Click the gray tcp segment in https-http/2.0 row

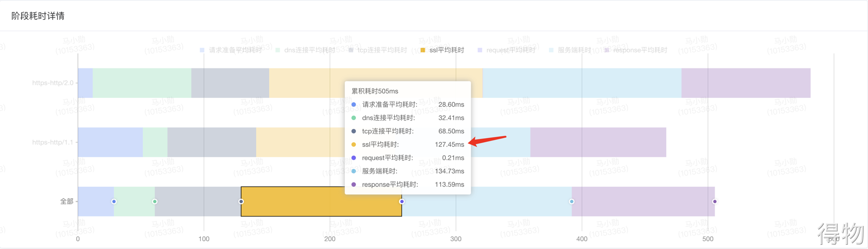(x=230, y=83)
